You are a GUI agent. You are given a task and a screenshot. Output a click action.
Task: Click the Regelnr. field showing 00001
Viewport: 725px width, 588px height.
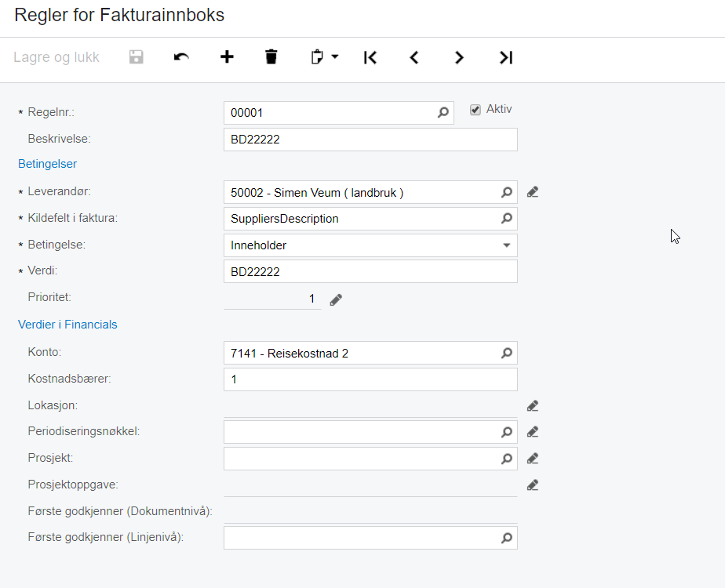coord(338,113)
